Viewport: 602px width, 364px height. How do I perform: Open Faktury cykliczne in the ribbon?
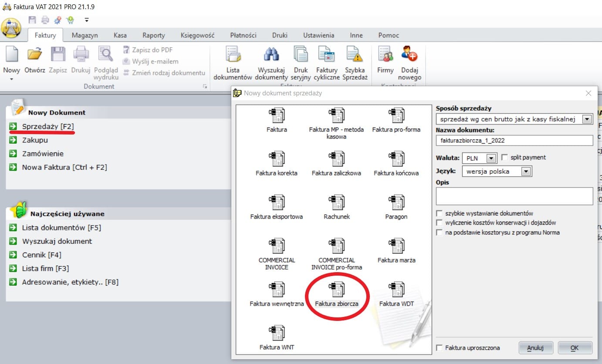326,55
